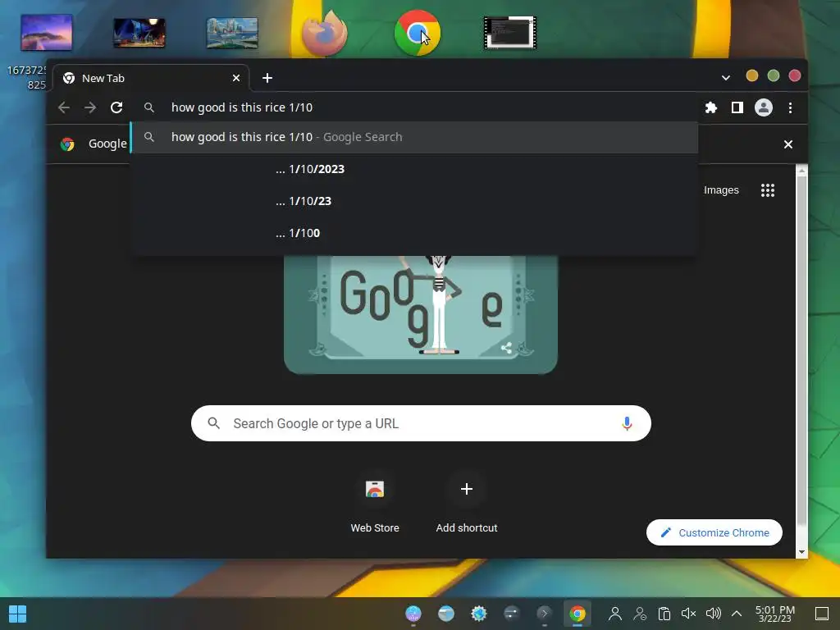The image size is (840, 630).
Task: Open a new tab with the plus button
Action: (x=267, y=78)
